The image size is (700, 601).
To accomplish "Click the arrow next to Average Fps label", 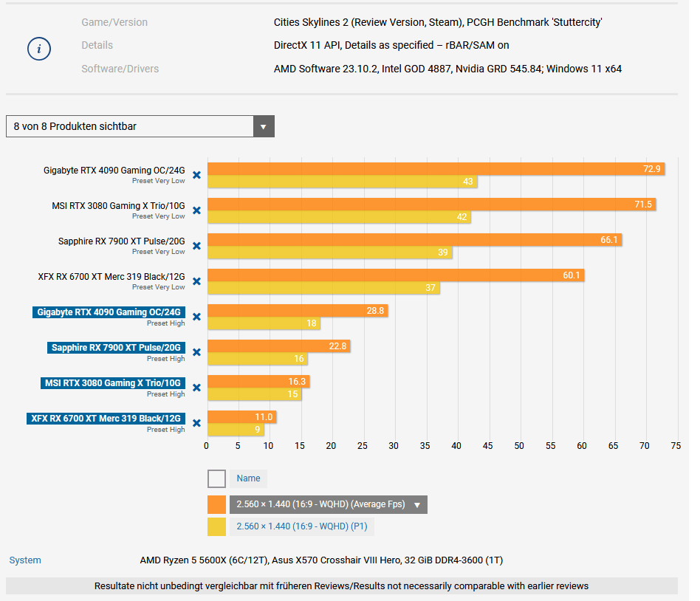I will tap(417, 505).
